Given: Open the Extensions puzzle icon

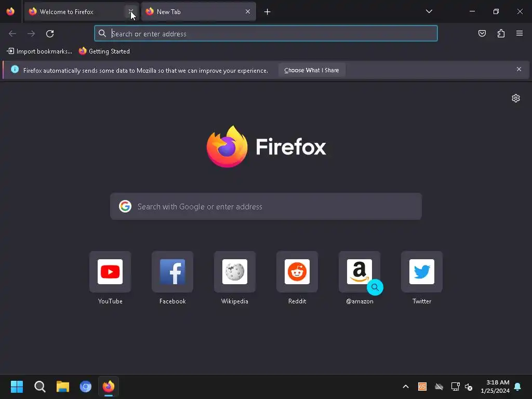Looking at the screenshot, I should pos(501,33).
